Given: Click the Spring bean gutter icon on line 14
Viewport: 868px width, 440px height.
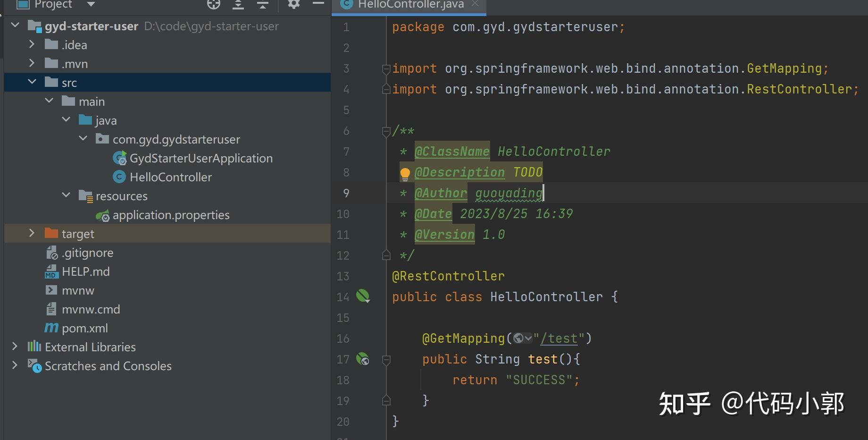Looking at the screenshot, I should [363, 296].
